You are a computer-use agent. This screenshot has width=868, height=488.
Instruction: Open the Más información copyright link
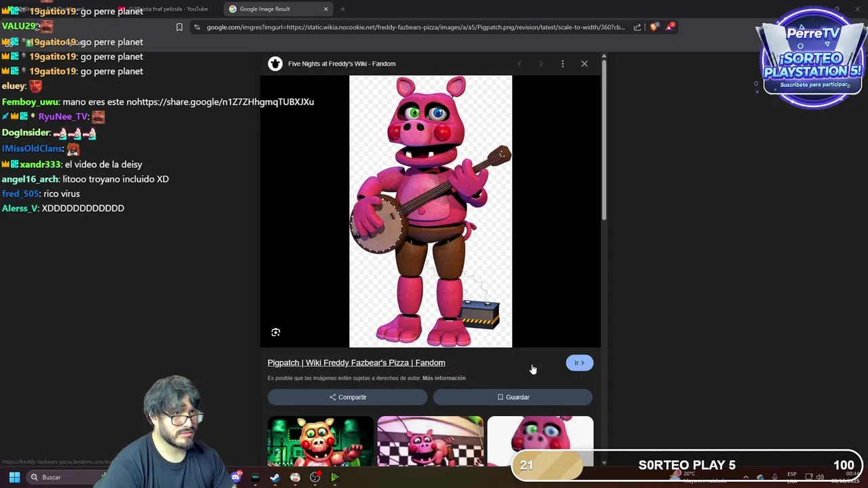tap(443, 378)
